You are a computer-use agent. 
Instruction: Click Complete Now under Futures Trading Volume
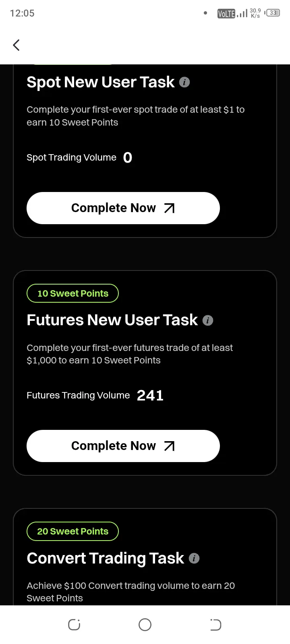(x=123, y=446)
